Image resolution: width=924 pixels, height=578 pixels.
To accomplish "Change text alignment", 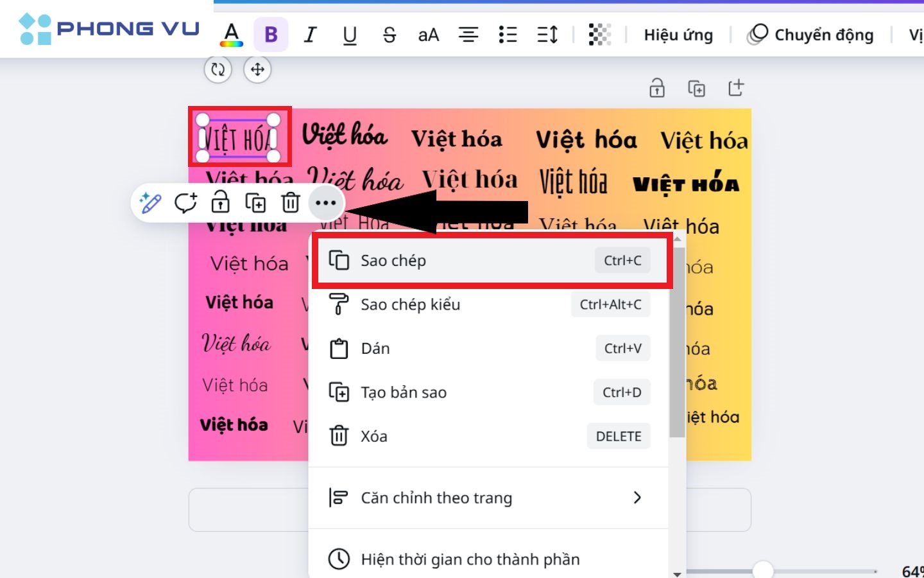I will (x=468, y=35).
